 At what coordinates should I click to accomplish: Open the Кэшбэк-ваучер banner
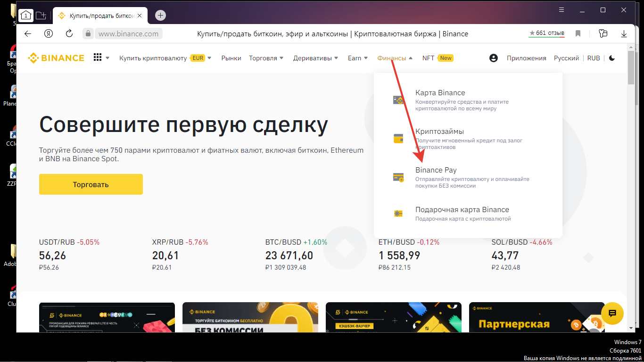tap(394, 317)
